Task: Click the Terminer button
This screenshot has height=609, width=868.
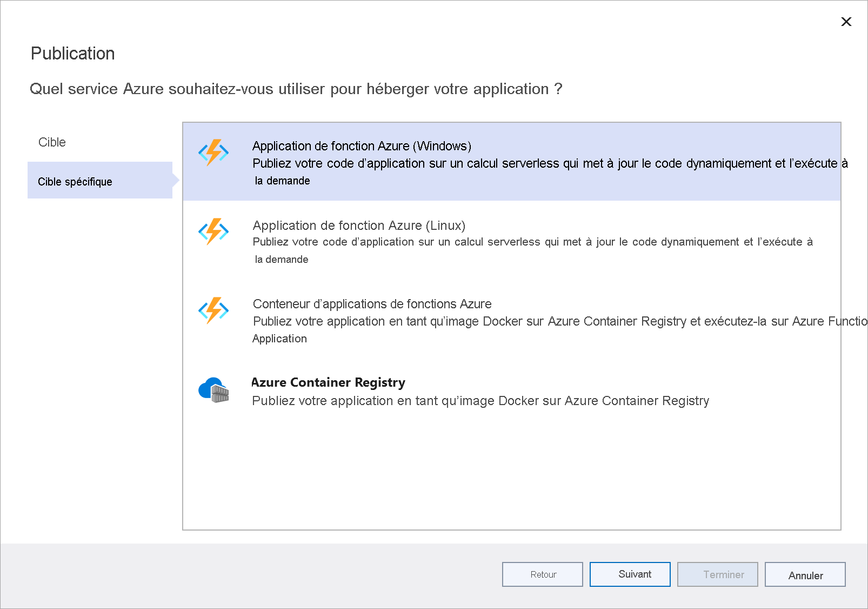Action: coord(718,574)
